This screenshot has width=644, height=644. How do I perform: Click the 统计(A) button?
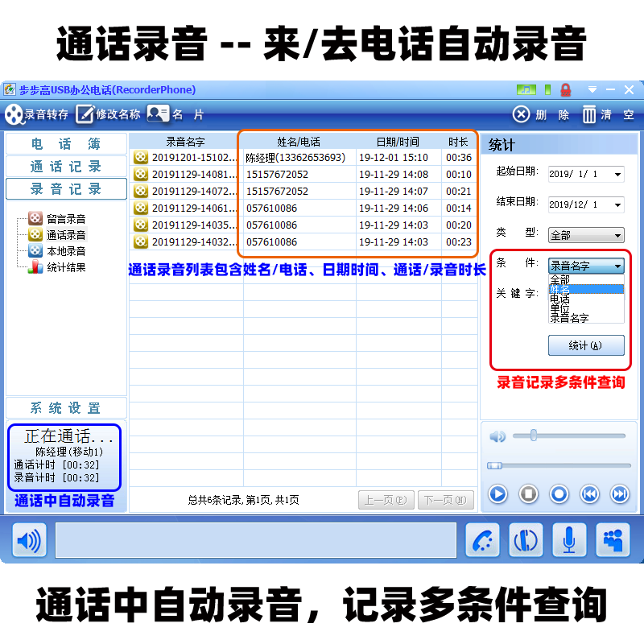[586, 345]
